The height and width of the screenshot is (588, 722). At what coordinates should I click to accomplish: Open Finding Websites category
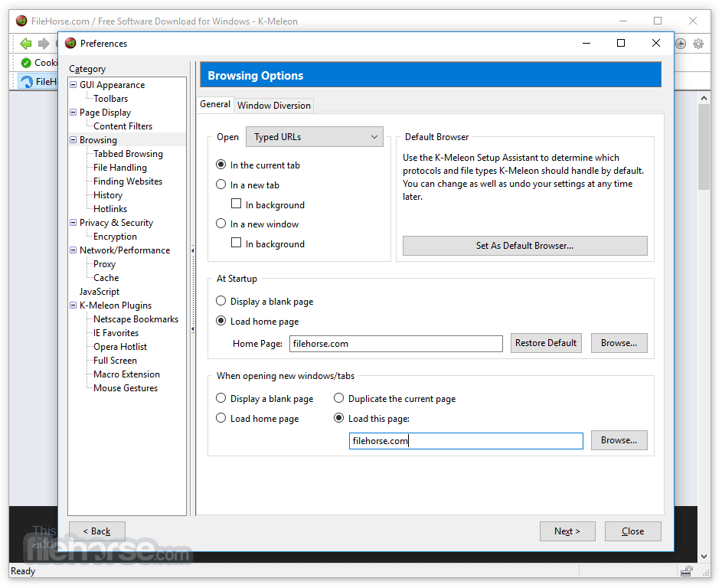click(x=128, y=181)
